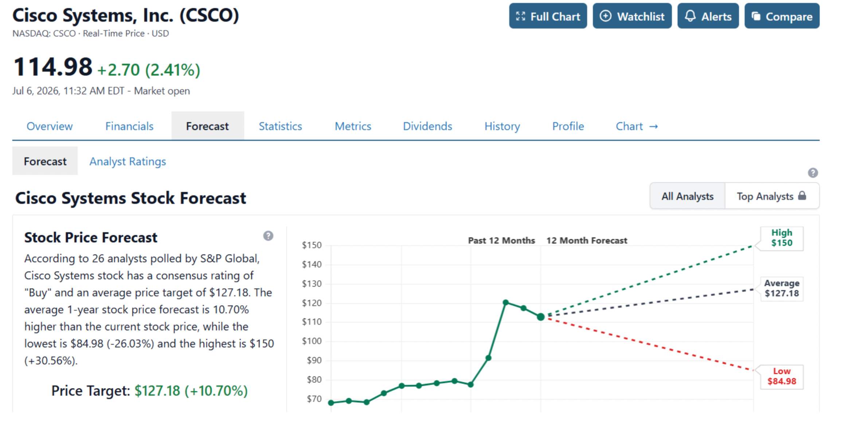This screenshot has height=429, width=868.
Task: Go to the Dividends tab
Action: [x=427, y=126]
